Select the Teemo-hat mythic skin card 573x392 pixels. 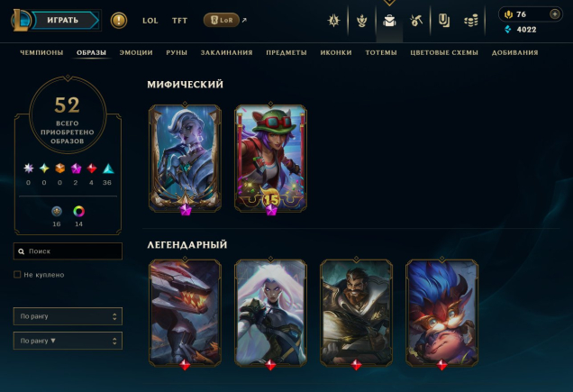point(270,159)
